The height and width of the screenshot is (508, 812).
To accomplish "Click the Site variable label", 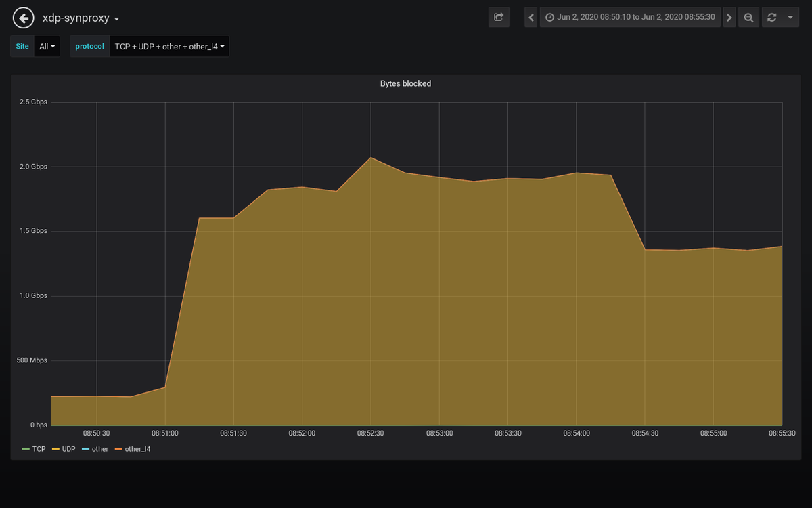I will click(x=22, y=47).
